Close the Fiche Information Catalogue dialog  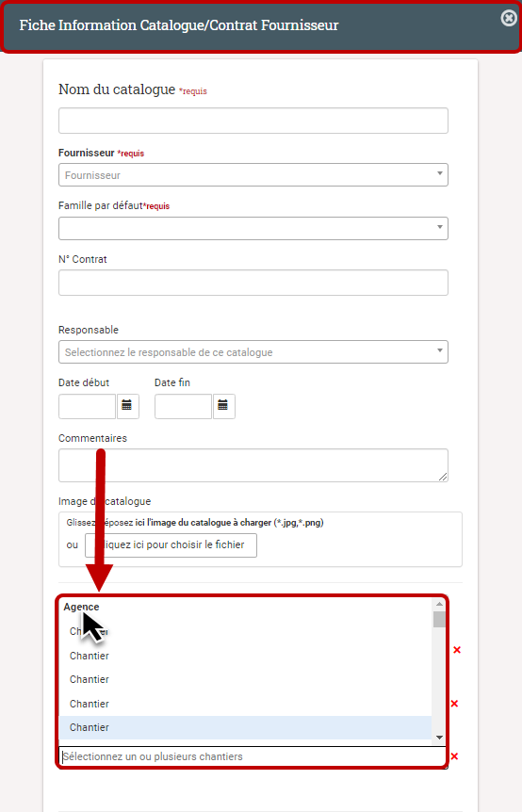pos(509,18)
